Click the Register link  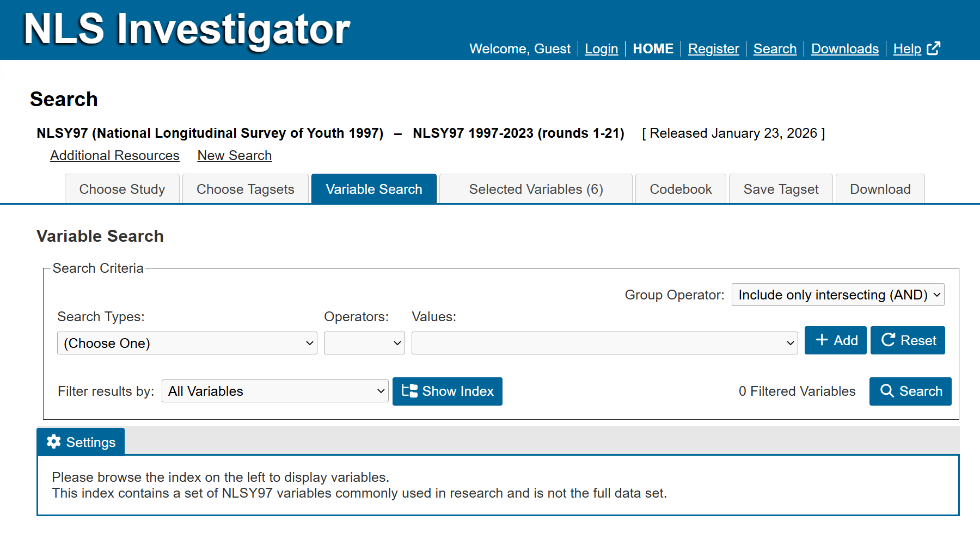(713, 49)
